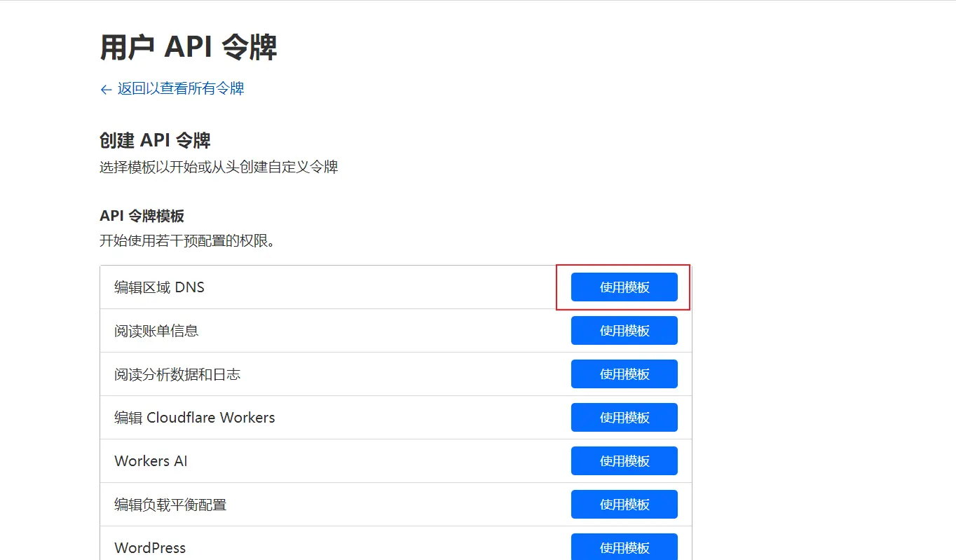Select the 阅读账单信息 row label
Viewport: 956px width, 560px height.
coord(156,331)
